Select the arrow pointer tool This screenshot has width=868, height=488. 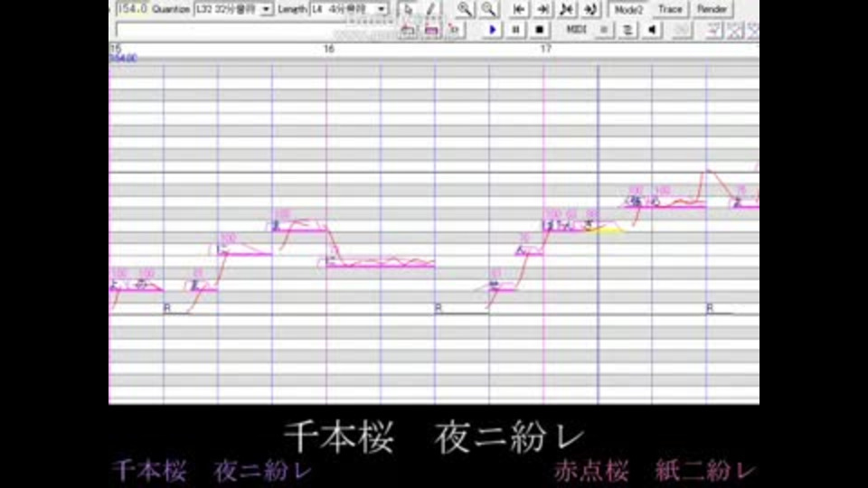[409, 9]
